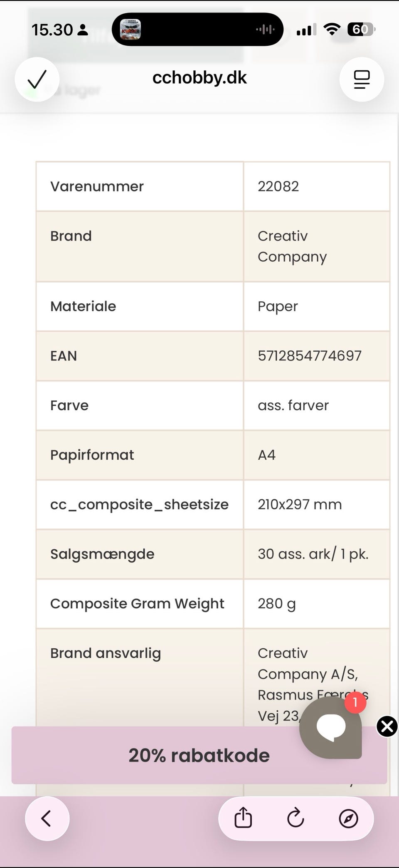Tap the checkmark done button
Viewport: 399px width, 868px height.
[x=37, y=79]
